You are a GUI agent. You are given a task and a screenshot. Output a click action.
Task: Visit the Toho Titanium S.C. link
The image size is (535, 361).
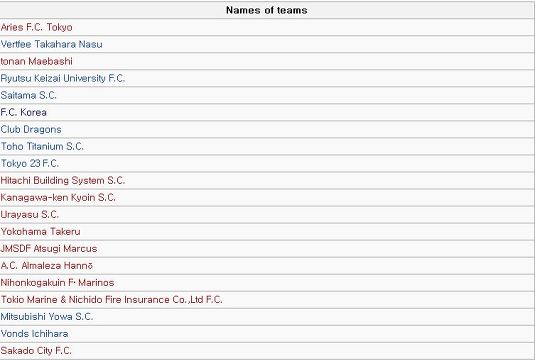tap(42, 146)
